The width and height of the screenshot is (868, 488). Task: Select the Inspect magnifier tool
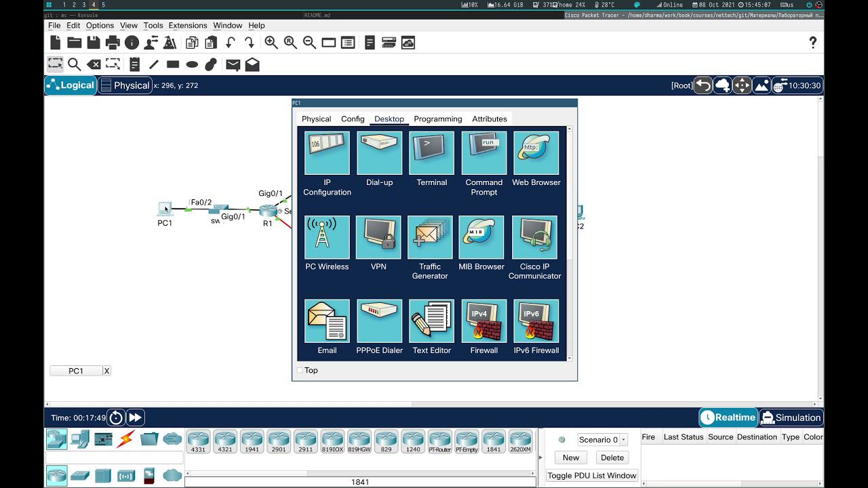[75, 64]
